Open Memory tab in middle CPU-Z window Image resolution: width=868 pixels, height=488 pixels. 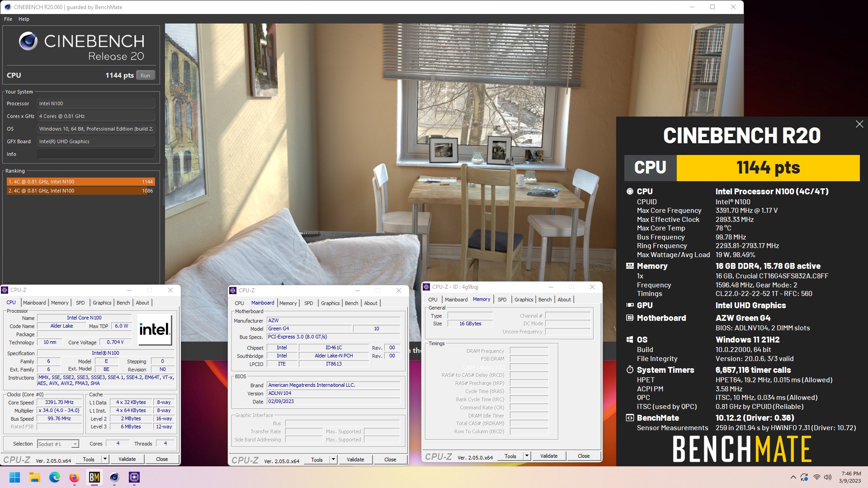[x=288, y=303]
